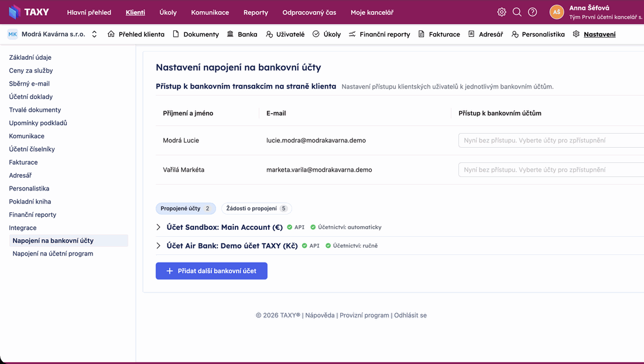Image resolution: width=644 pixels, height=364 pixels.
Task: Open the Provizní program footer link
Action: pyautogui.click(x=364, y=315)
